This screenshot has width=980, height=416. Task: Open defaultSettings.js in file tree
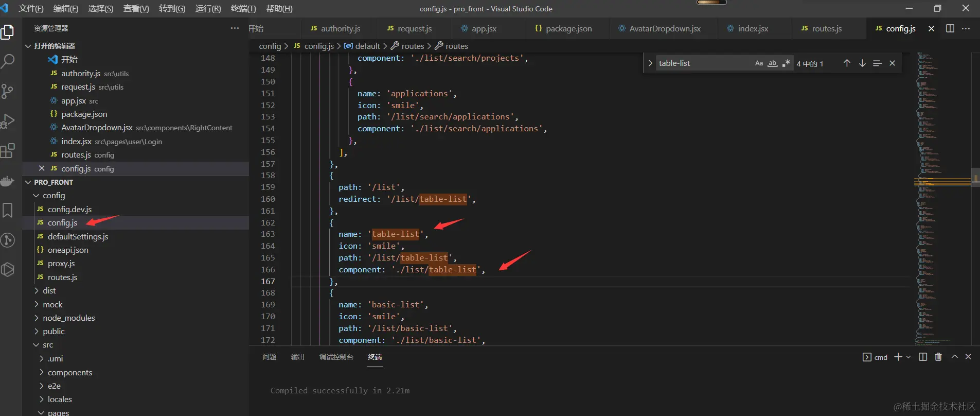click(78, 236)
